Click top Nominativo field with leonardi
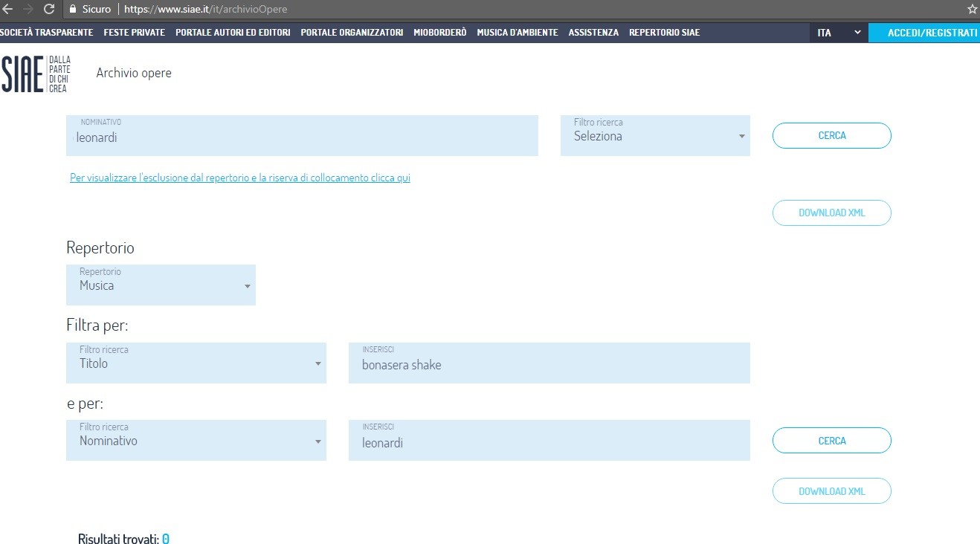Image resolution: width=980 pixels, height=544 pixels. point(302,136)
